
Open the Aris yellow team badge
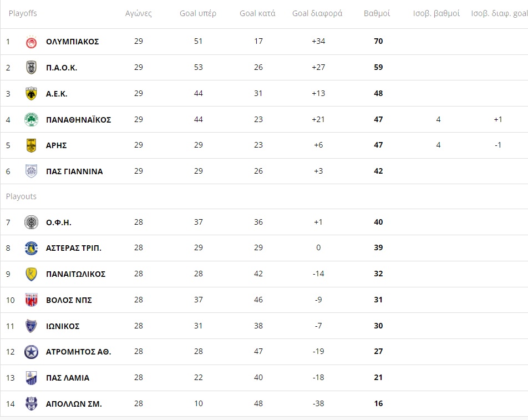pyautogui.click(x=31, y=145)
